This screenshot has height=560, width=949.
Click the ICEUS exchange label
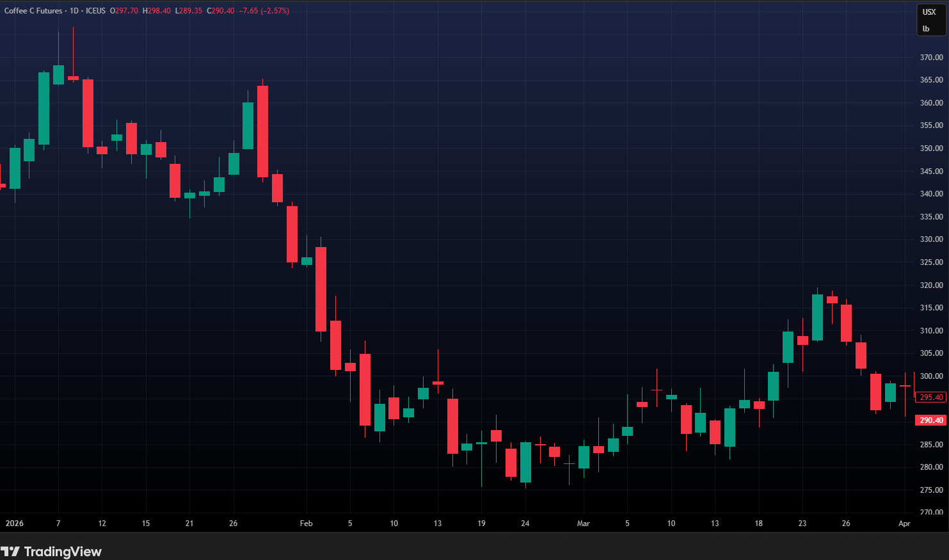coord(95,11)
